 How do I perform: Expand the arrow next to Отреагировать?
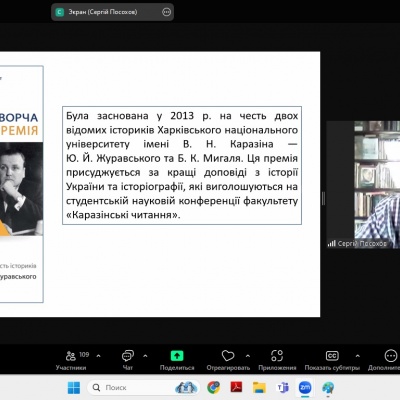248,356
